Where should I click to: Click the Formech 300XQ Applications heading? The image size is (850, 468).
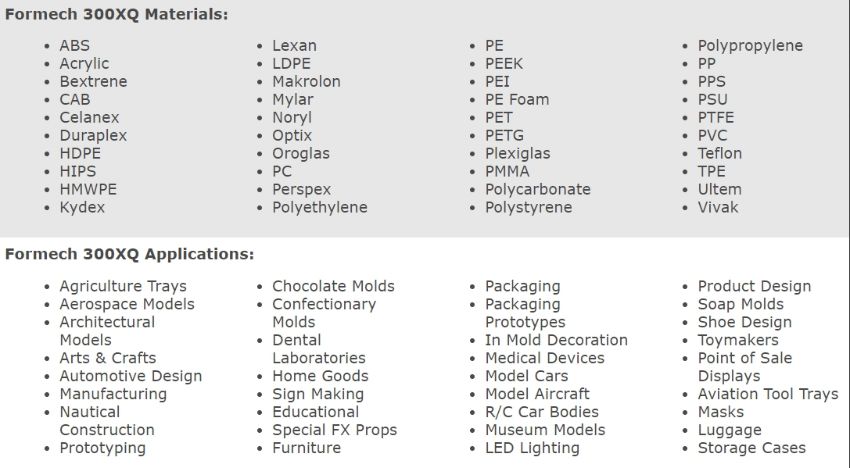point(130,254)
